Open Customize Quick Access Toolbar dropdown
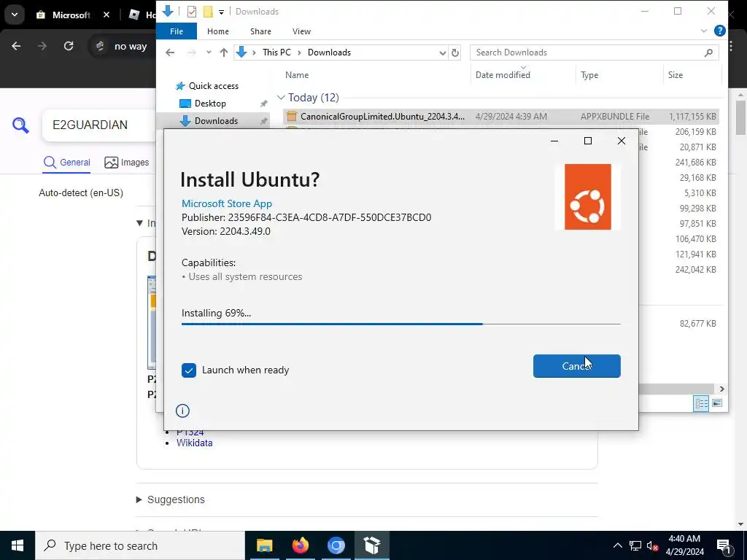 click(222, 12)
